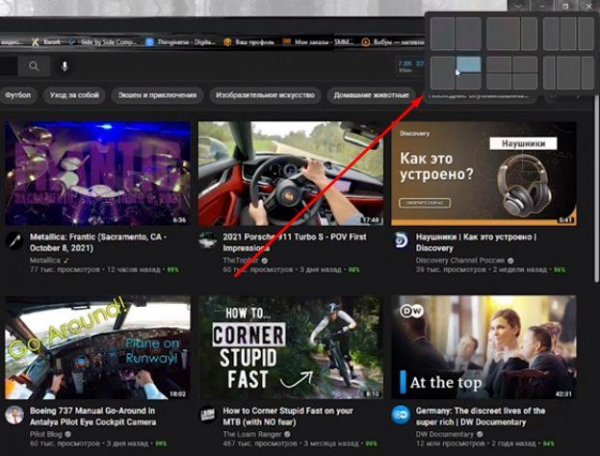This screenshot has height=456, width=600.
Task: Open the Side by Side Comp bookmark
Action: pos(104,42)
